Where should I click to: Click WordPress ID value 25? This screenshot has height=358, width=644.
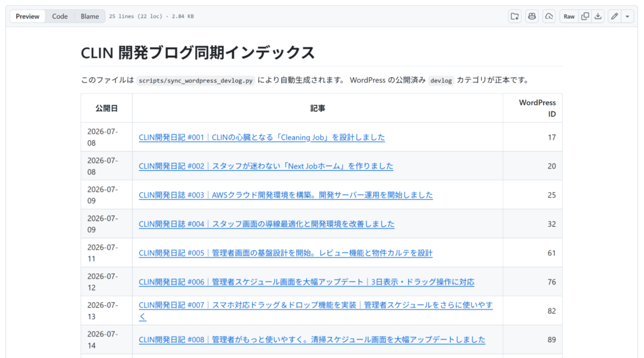(552, 195)
